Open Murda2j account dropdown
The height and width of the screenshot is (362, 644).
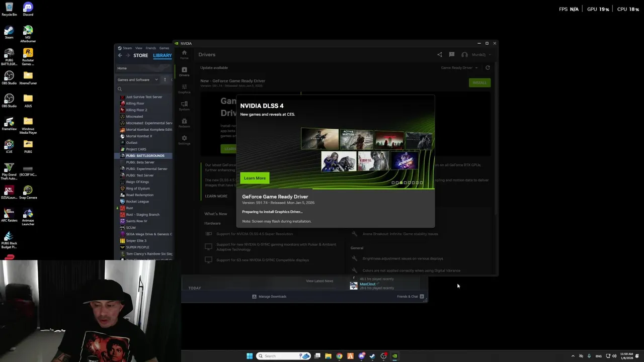pos(475,54)
